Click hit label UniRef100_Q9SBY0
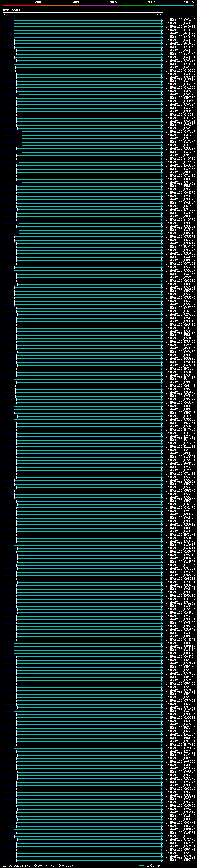197x868 pixels. pyautogui.click(x=180, y=772)
